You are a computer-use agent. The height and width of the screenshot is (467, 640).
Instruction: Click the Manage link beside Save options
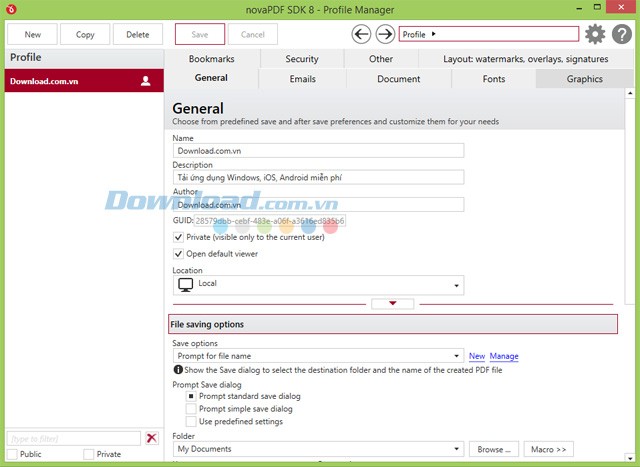pyautogui.click(x=504, y=356)
